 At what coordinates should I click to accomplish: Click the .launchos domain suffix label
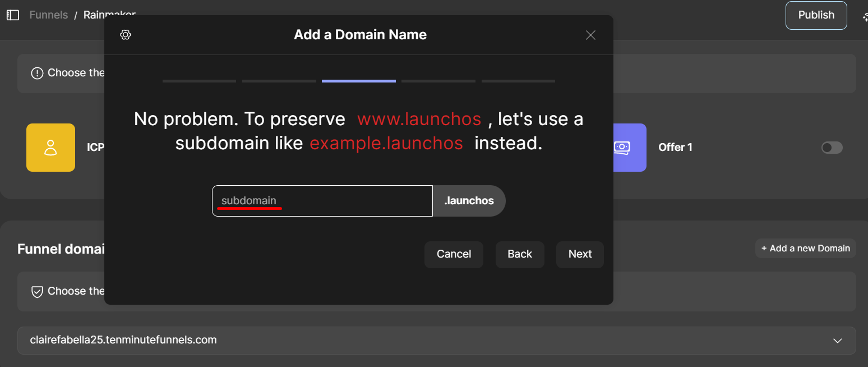[x=469, y=201]
